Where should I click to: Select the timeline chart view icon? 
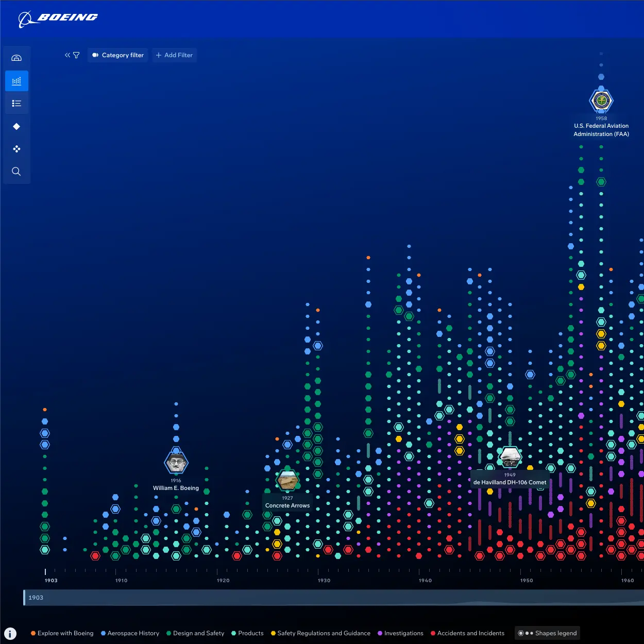click(16, 81)
